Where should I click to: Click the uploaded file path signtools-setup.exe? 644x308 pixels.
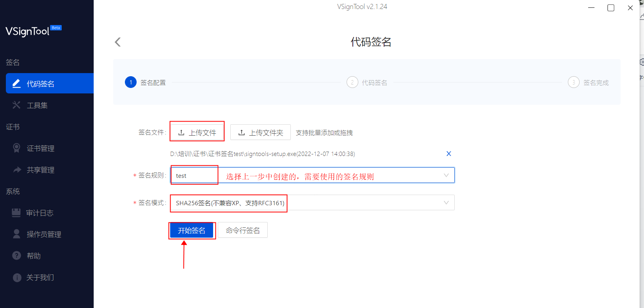click(x=262, y=154)
